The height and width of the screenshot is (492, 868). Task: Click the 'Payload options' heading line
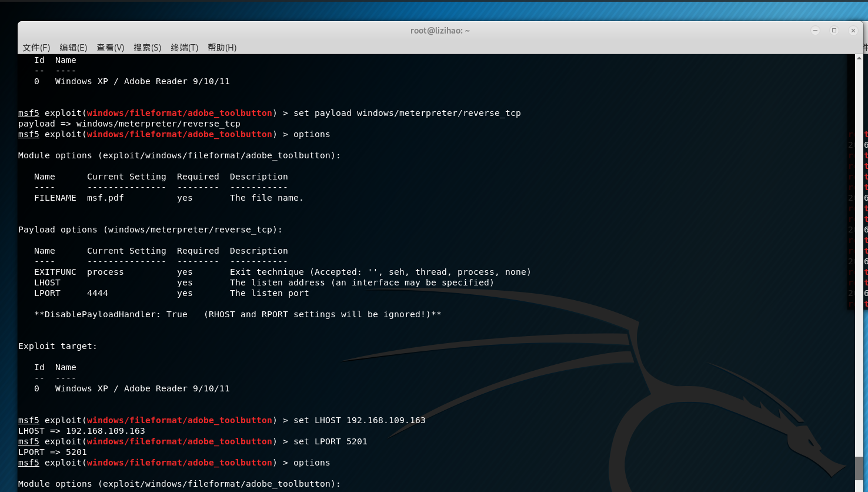150,230
